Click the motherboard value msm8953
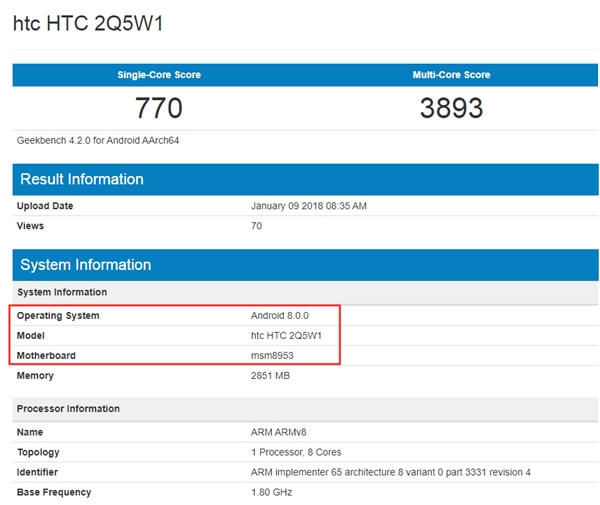This screenshot has height=505, width=600. pos(272,355)
